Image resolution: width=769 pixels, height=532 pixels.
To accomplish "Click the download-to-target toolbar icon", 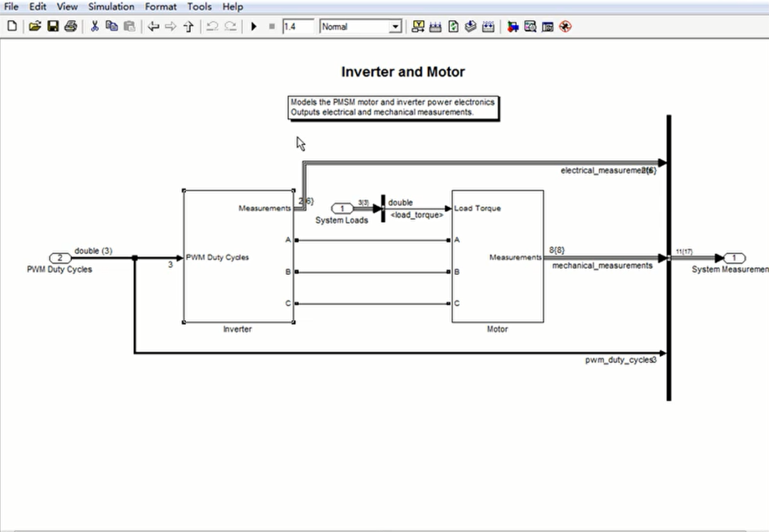I will click(471, 26).
